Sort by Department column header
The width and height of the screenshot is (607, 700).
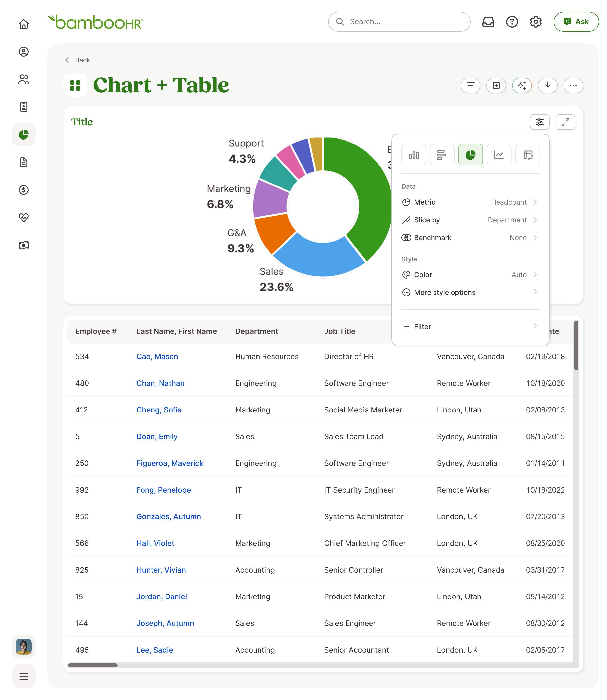tap(257, 331)
